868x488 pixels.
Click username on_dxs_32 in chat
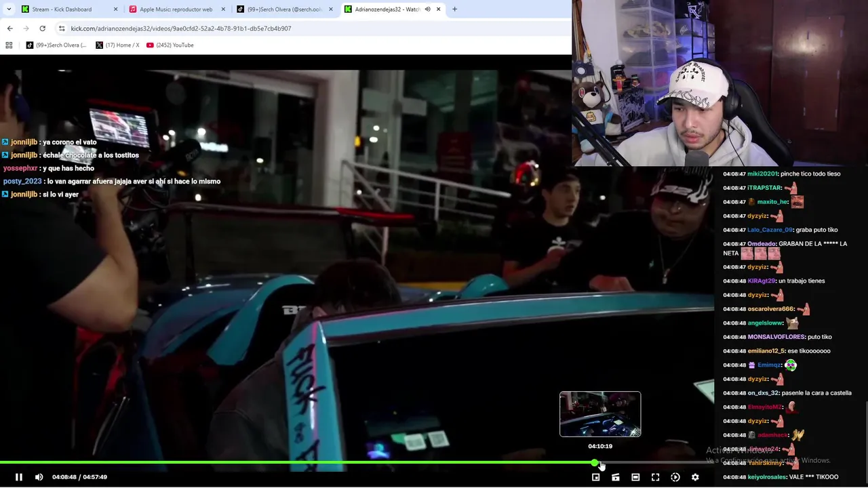click(763, 393)
